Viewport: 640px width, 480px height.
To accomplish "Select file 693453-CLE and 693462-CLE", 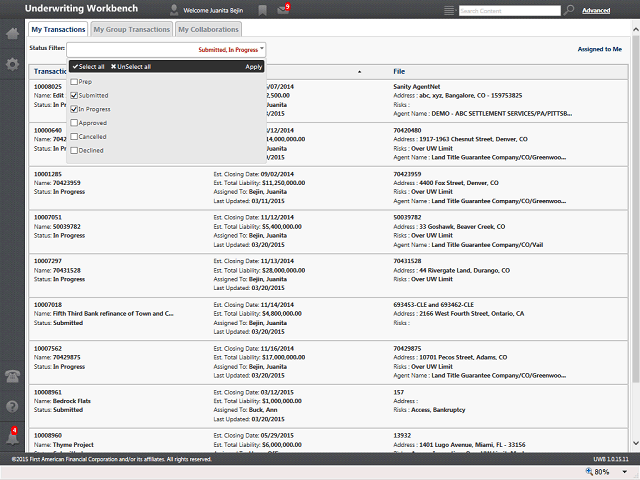I will click(433, 305).
